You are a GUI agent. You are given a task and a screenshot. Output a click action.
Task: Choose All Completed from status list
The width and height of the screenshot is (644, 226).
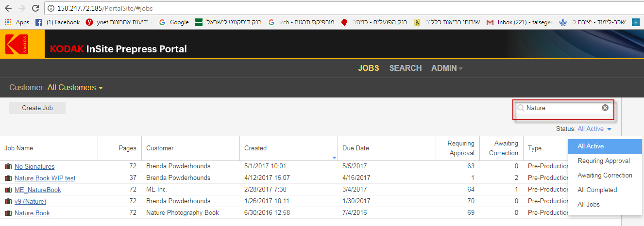click(x=597, y=190)
